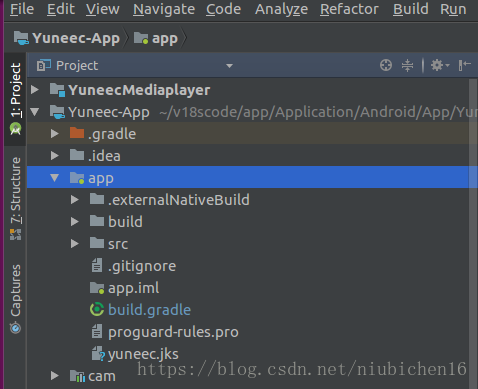
Task: Expand the build folder
Action: point(75,222)
